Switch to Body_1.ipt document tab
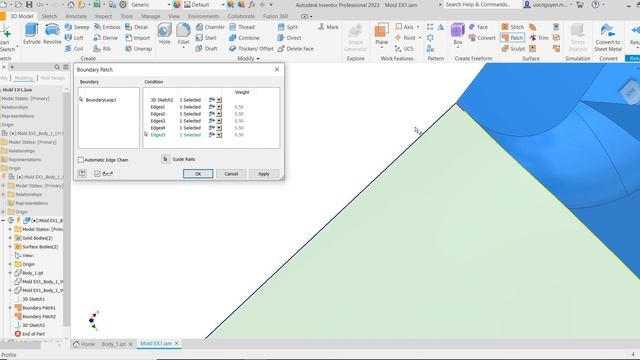Screen dimensions: 640x360 point(113,344)
